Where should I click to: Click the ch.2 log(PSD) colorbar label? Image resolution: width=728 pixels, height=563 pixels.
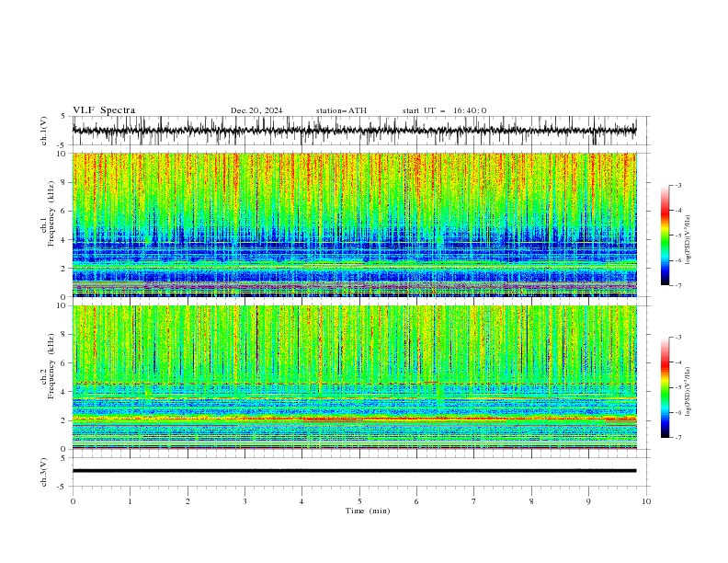[x=688, y=392]
